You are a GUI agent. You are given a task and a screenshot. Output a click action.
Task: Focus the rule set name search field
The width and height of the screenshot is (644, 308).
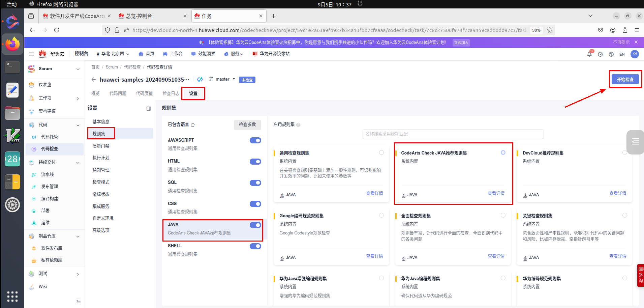pos(453,134)
